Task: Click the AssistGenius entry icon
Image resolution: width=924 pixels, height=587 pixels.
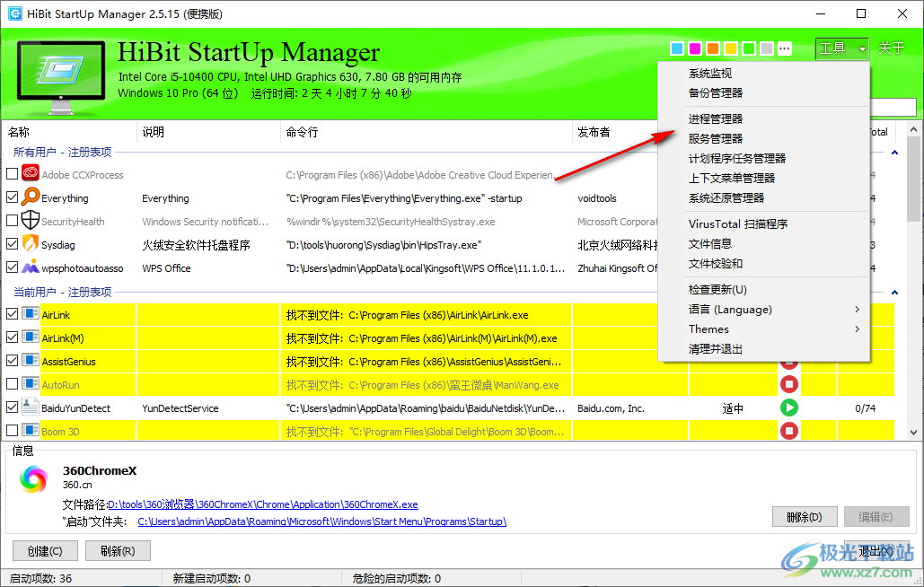Action: (x=30, y=360)
